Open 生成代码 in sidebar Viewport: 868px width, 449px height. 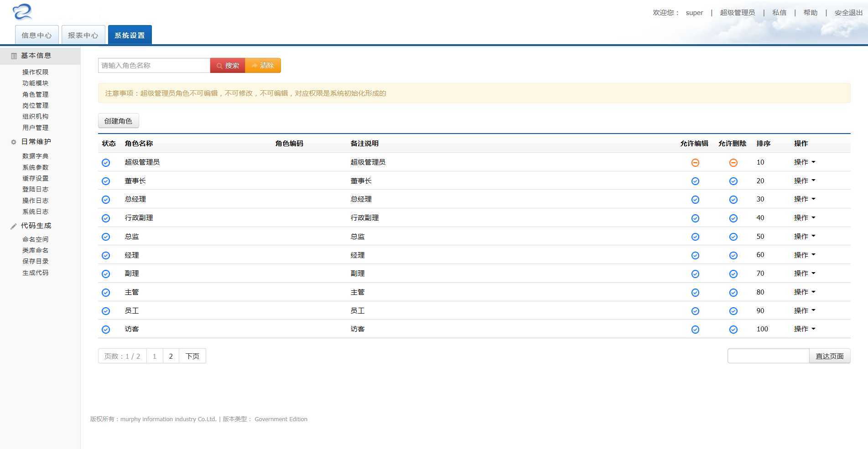[x=36, y=273]
